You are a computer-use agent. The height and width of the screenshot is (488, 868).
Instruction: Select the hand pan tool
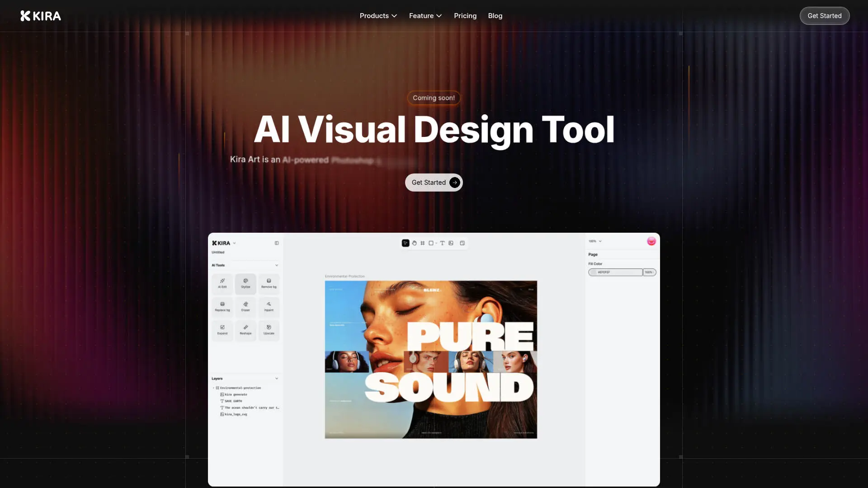pos(414,243)
